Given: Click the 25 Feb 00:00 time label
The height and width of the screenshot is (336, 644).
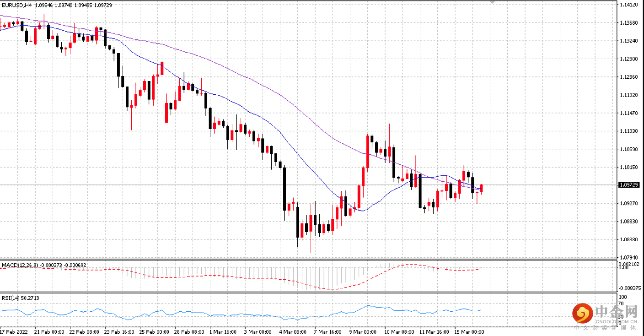Looking at the screenshot, I should [x=154, y=331].
